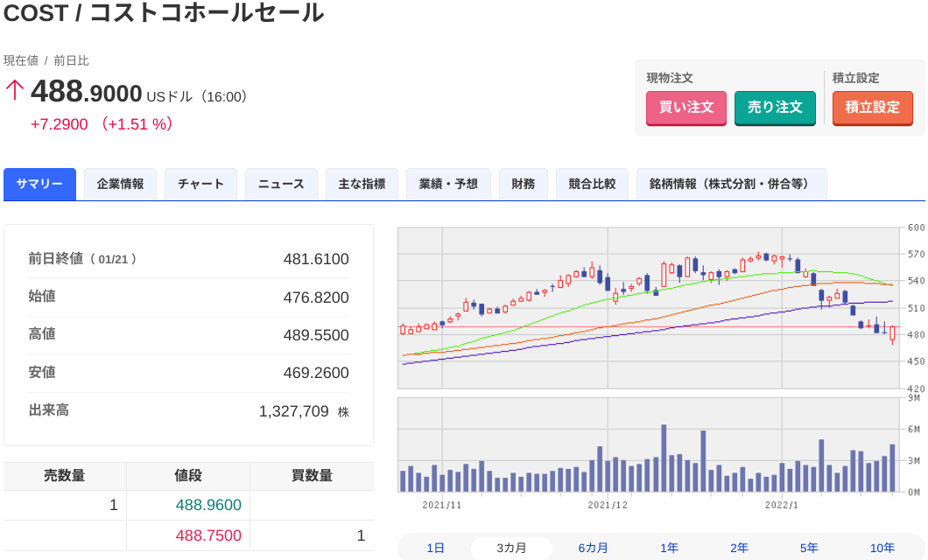The height and width of the screenshot is (560, 928).
Task: Open the 業績・予想 tab
Action: pyautogui.click(x=448, y=184)
